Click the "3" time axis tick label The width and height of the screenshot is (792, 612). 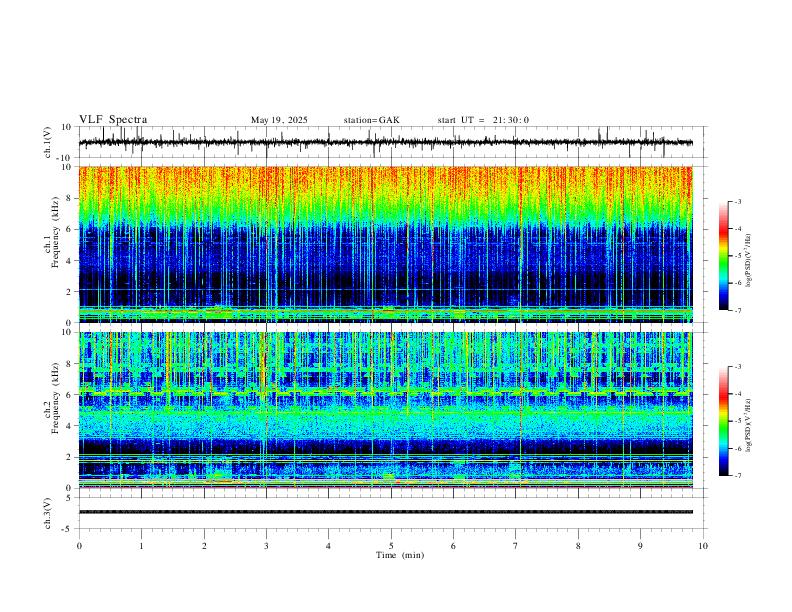pos(266,546)
